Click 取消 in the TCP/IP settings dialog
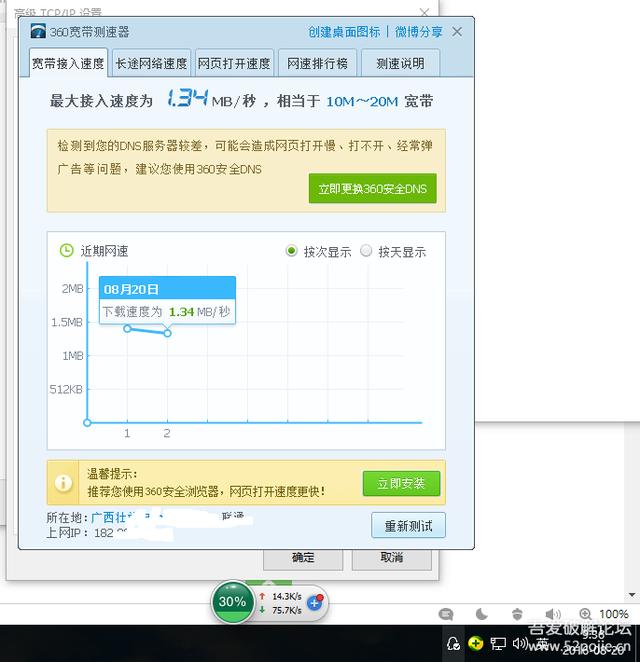This screenshot has height=662, width=640. [x=392, y=558]
